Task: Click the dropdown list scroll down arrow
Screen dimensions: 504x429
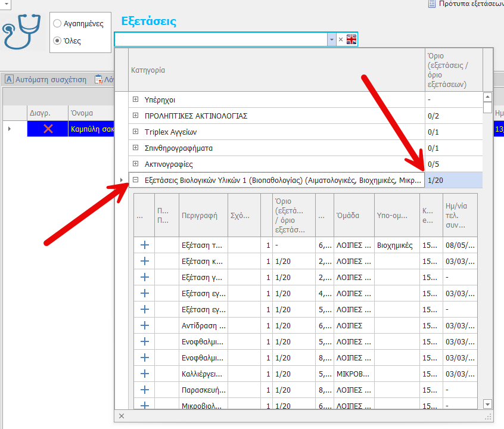Action: click(x=487, y=404)
